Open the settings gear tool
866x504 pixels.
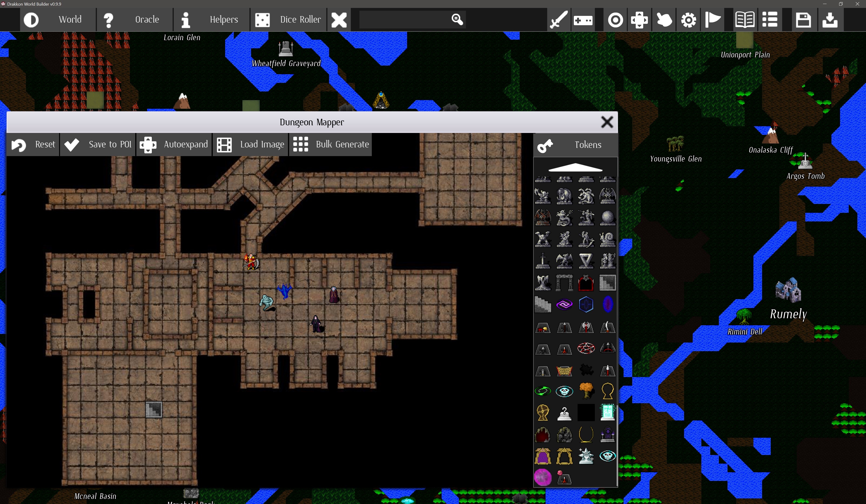tap(688, 20)
